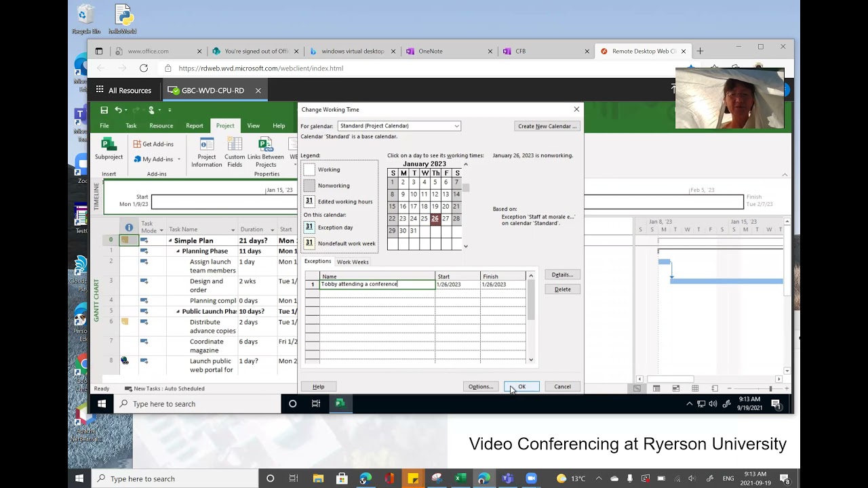Click the 'Design and order' task name
The width and height of the screenshot is (868, 488).
tap(206, 285)
